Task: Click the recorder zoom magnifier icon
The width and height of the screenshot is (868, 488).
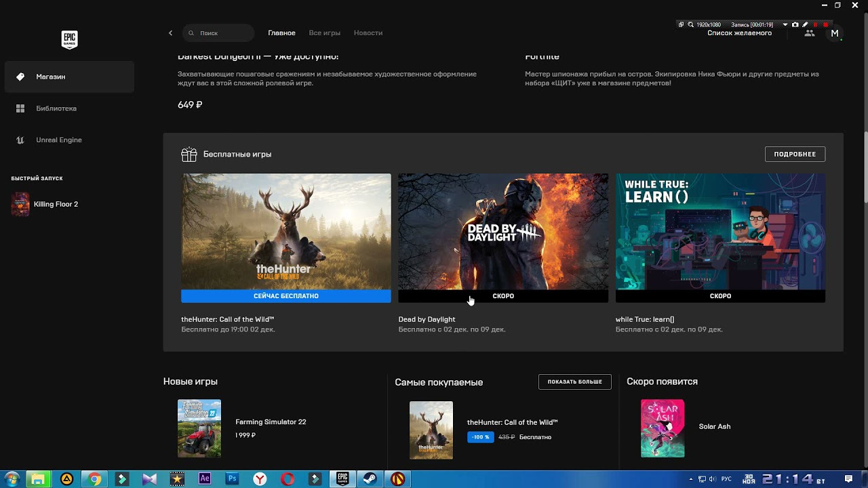Action: [691, 24]
